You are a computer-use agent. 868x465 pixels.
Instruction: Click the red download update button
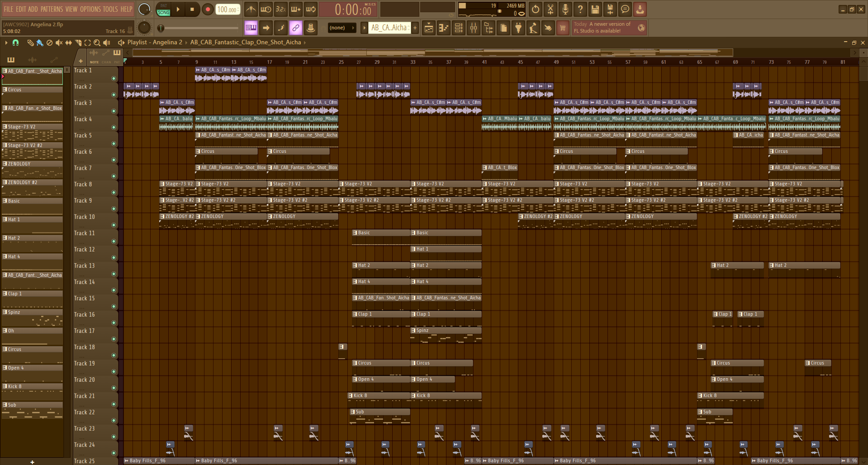pyautogui.click(x=640, y=9)
